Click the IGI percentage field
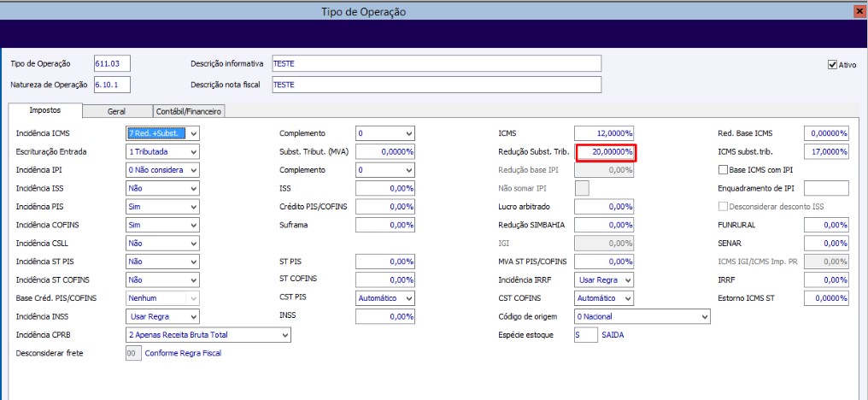This screenshot has height=400, width=868. point(604,244)
